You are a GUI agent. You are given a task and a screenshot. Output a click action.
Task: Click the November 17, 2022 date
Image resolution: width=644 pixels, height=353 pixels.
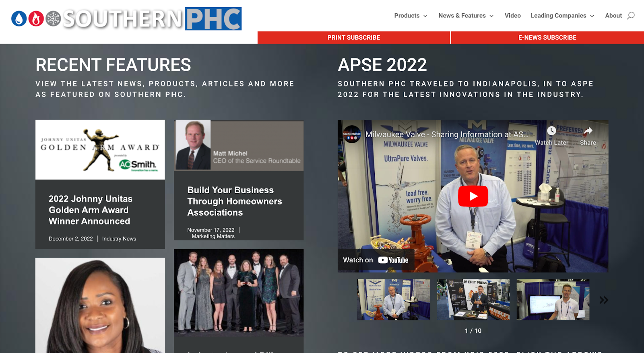click(211, 230)
